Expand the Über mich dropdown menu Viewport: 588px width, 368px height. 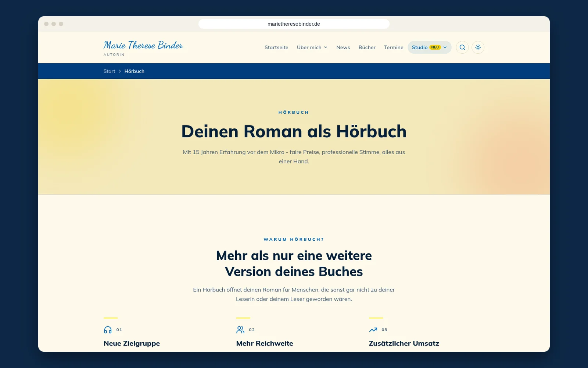(x=312, y=47)
